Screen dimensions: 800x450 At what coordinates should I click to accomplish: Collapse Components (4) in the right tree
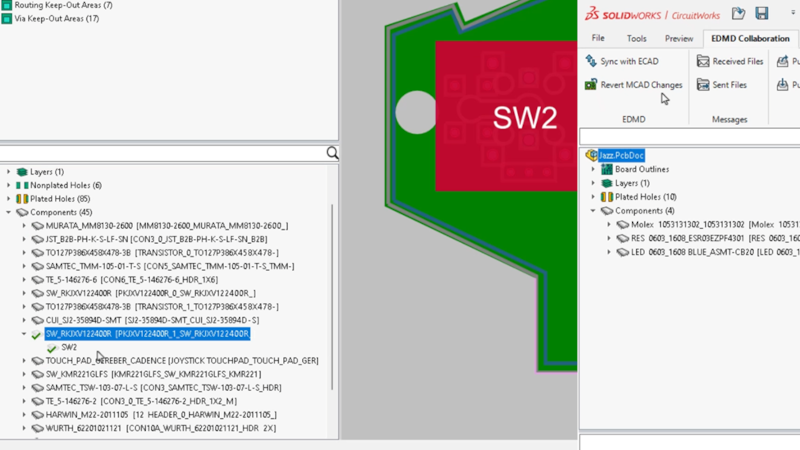pyautogui.click(x=593, y=210)
